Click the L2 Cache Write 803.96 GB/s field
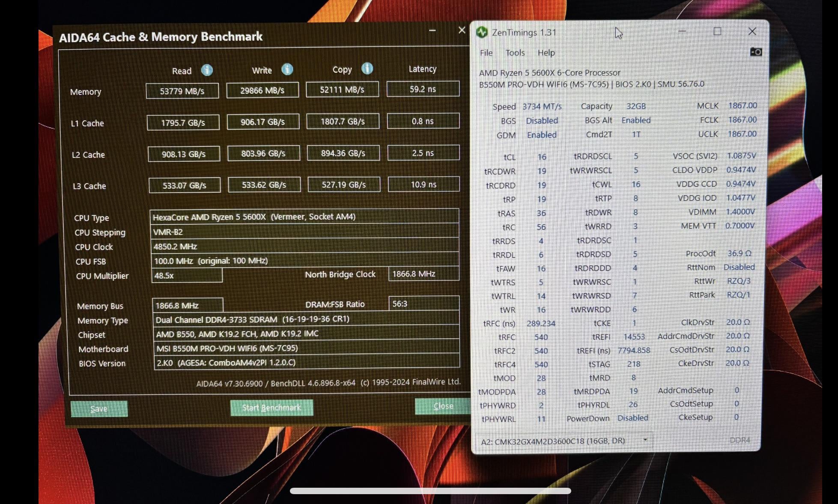838x504 pixels. pos(263,153)
